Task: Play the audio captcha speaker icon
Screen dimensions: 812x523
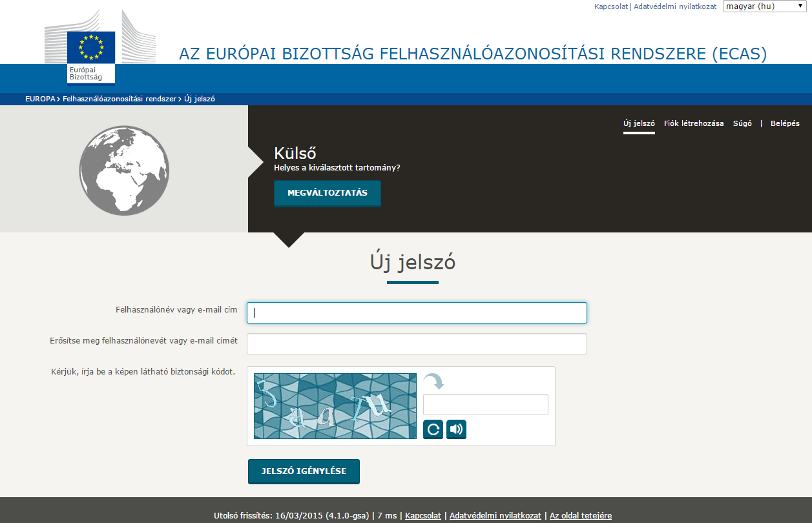Action: pos(456,429)
